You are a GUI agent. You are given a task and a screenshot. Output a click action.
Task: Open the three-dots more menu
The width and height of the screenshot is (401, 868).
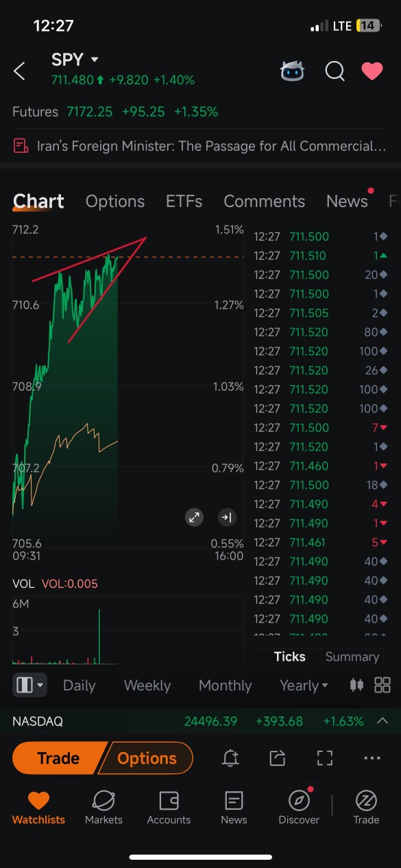tap(372, 758)
